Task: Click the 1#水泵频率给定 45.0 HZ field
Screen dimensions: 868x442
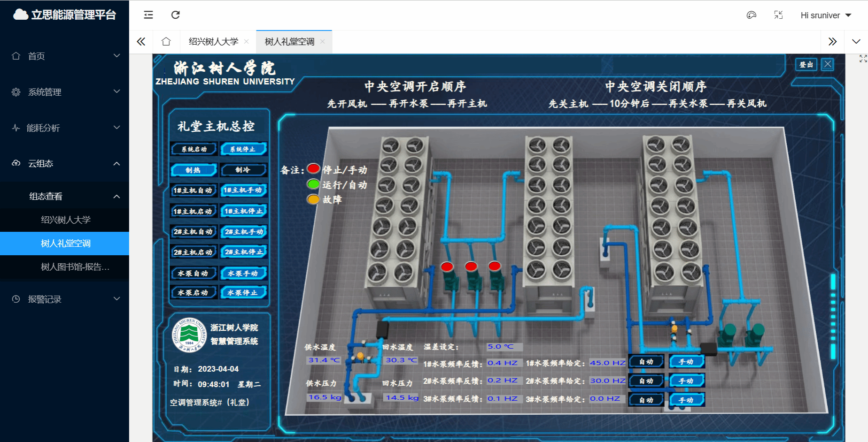Action: coord(607,363)
